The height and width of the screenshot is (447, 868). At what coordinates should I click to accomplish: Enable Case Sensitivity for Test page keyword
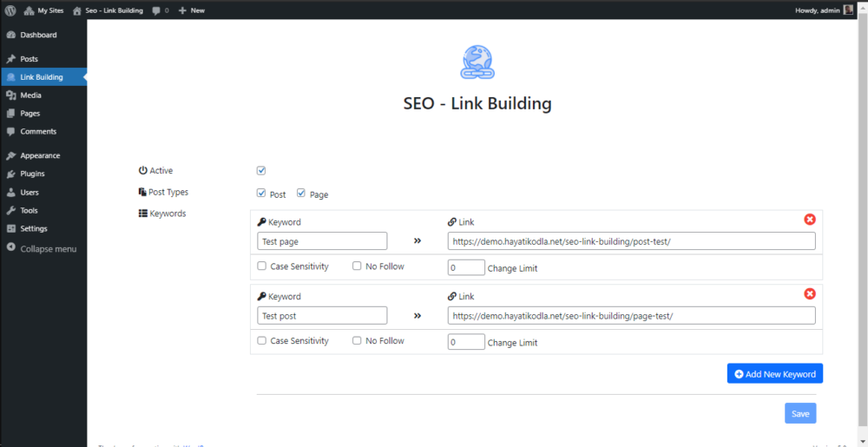pyautogui.click(x=262, y=266)
